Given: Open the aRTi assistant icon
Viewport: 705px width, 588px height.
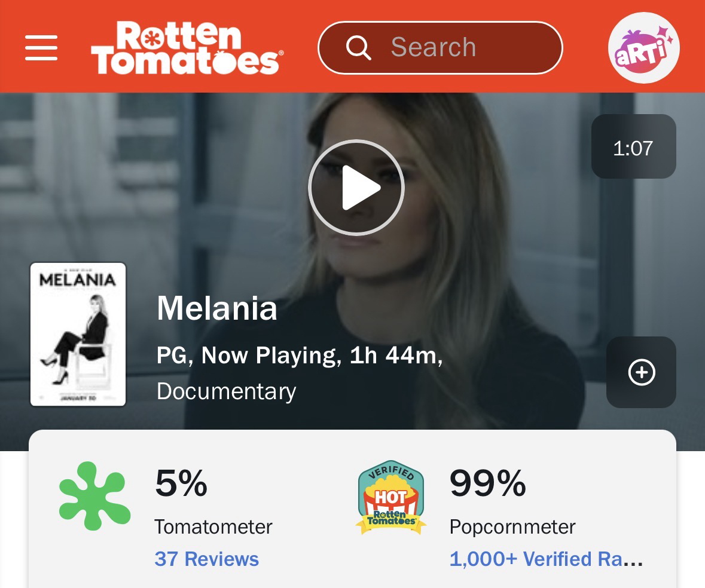Looking at the screenshot, I should 644,48.
